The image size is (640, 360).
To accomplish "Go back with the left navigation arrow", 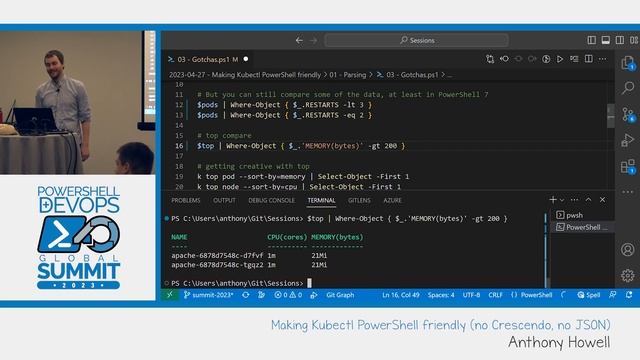I will click(299, 40).
